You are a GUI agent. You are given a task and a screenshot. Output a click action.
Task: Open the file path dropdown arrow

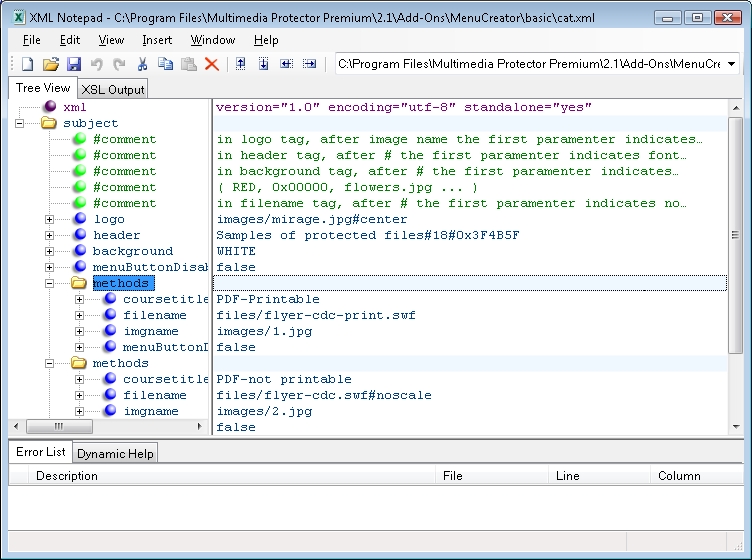[x=731, y=64]
